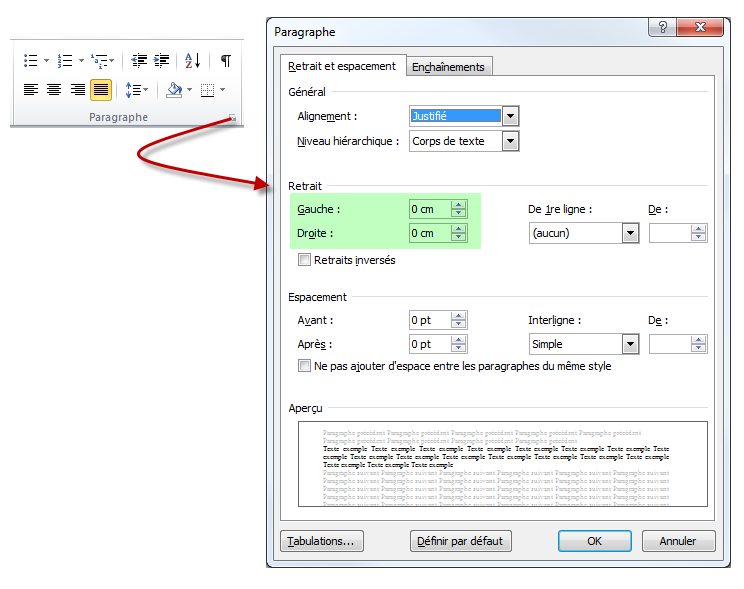Expand the Niveau hiérarchique combo box
Viewport: 744px width, 589px height.
pyautogui.click(x=510, y=141)
